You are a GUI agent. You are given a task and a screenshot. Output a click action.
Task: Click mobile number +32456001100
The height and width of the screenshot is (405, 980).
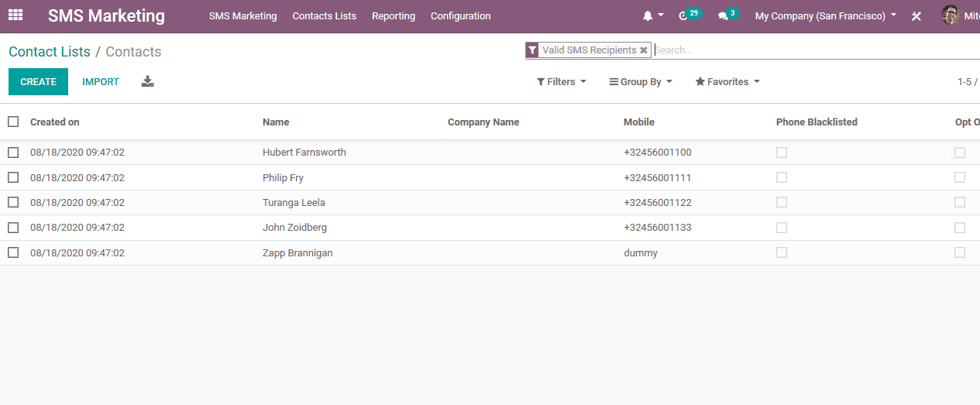click(658, 153)
